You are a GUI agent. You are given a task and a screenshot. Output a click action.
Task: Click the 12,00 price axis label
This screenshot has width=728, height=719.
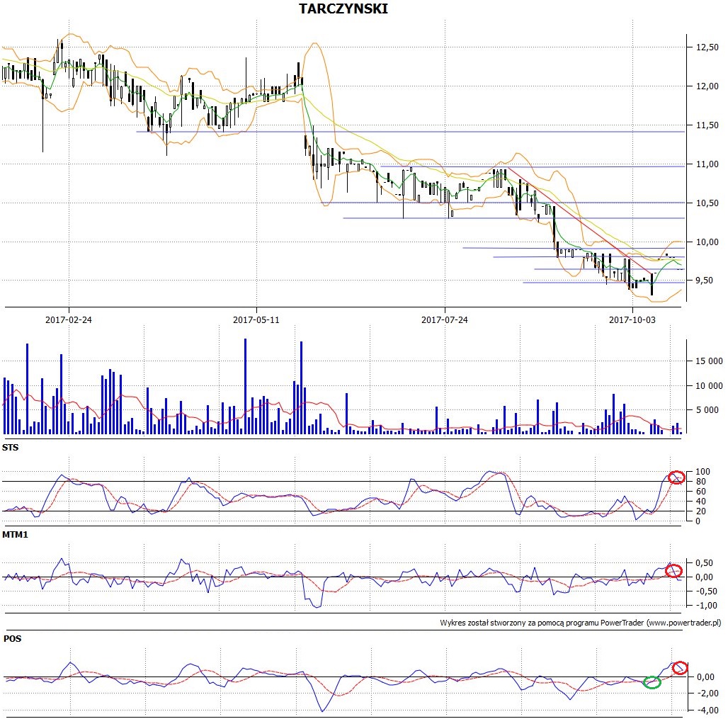pos(707,86)
